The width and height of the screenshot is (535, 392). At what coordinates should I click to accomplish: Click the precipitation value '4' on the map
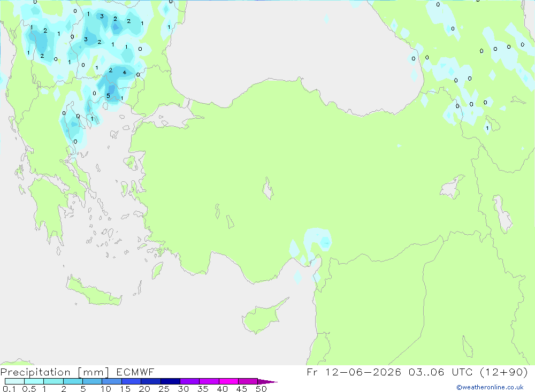[125, 72]
